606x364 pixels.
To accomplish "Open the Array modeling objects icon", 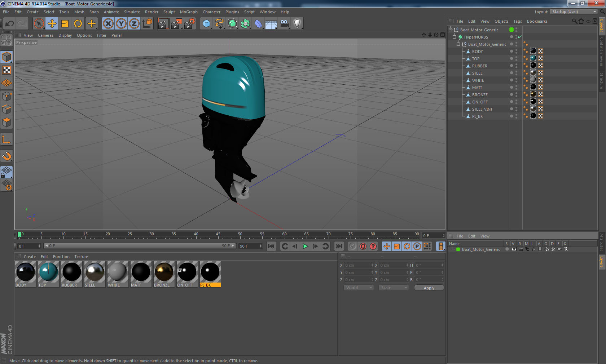I will (246, 24).
